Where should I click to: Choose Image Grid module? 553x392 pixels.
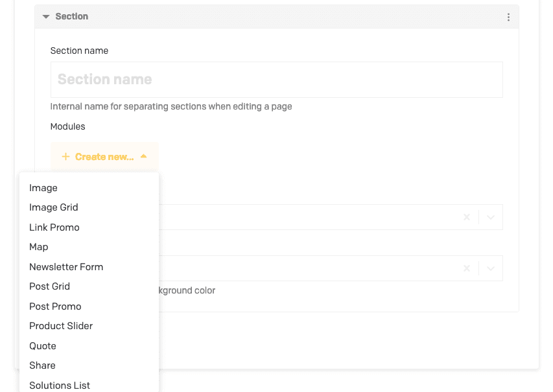pyautogui.click(x=54, y=207)
